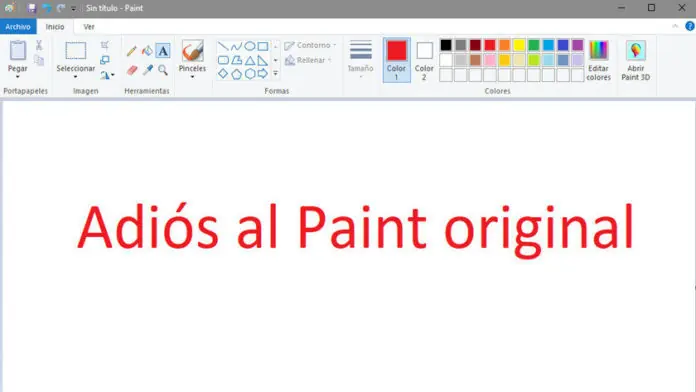Select the Right triangle shape
Viewport: 696px width, 392px height.
pyautogui.click(x=263, y=60)
